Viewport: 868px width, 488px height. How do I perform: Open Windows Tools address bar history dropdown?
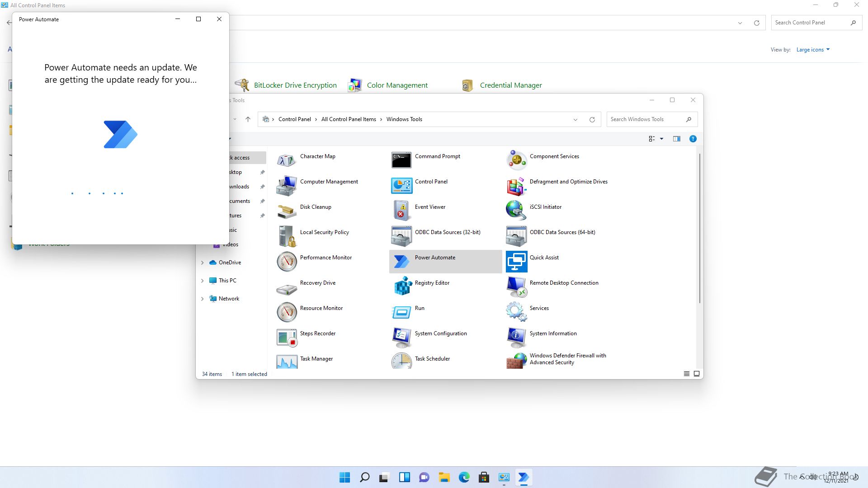[x=576, y=120]
